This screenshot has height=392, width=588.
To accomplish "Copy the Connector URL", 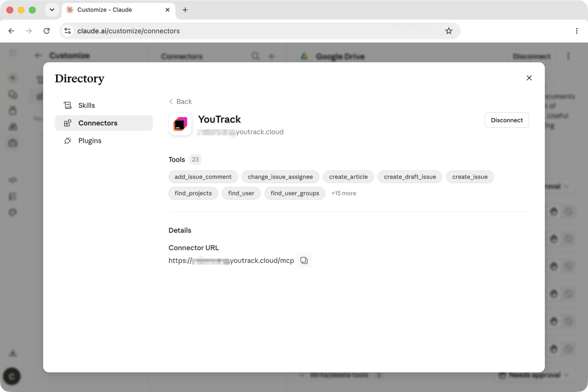I will coord(304,260).
